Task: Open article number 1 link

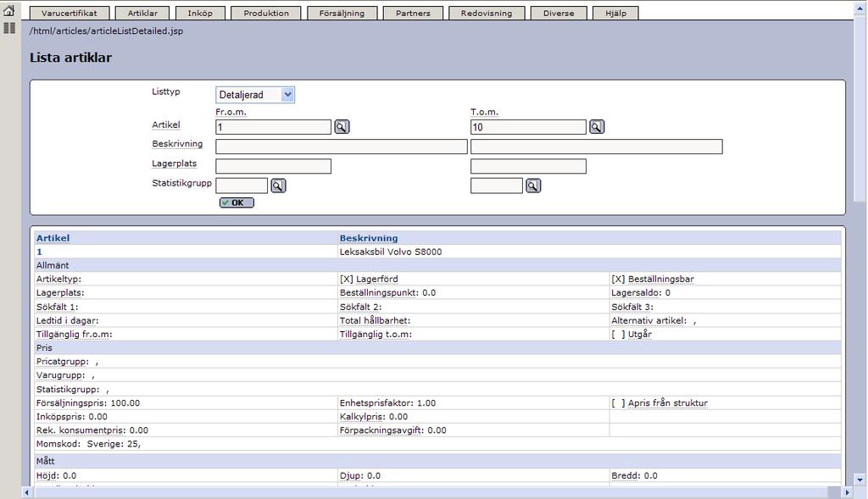Action: (39, 252)
